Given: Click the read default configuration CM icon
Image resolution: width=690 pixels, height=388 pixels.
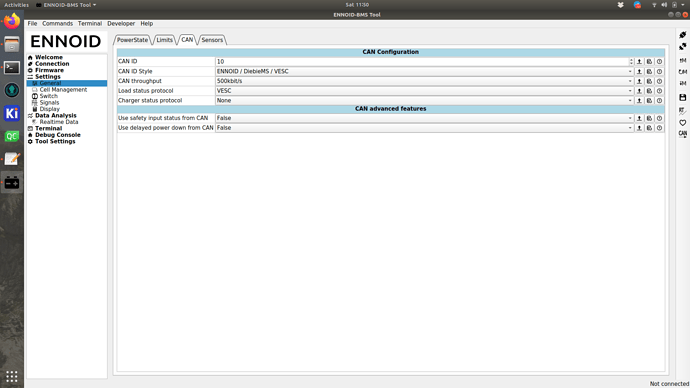Looking at the screenshot, I should [x=683, y=72].
